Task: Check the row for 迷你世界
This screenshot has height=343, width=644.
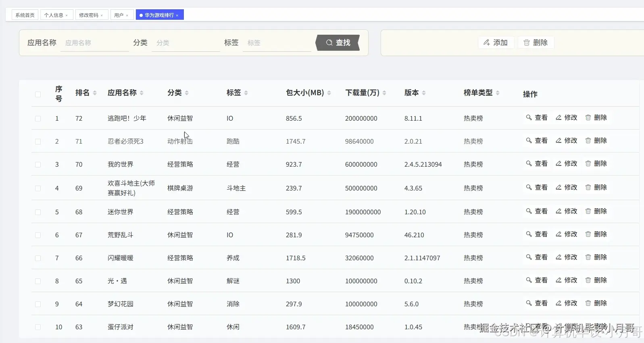Action: [x=38, y=212]
